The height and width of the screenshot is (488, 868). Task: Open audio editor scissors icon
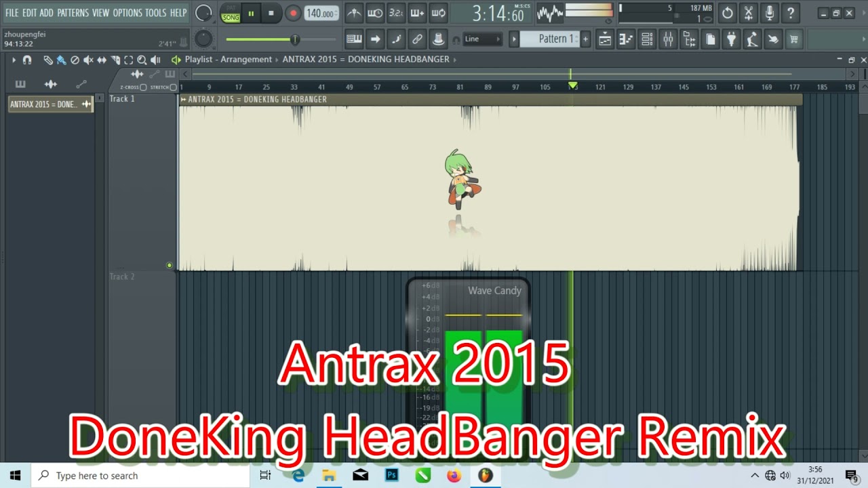tap(748, 13)
